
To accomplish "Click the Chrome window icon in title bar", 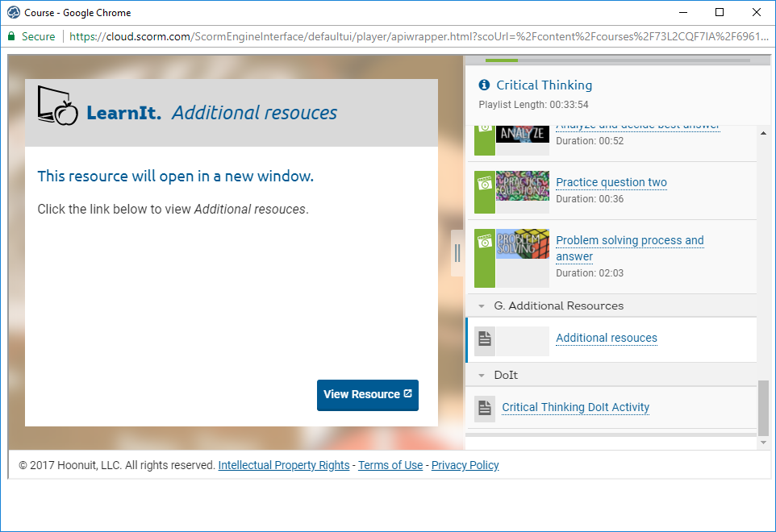I will (x=14, y=12).
